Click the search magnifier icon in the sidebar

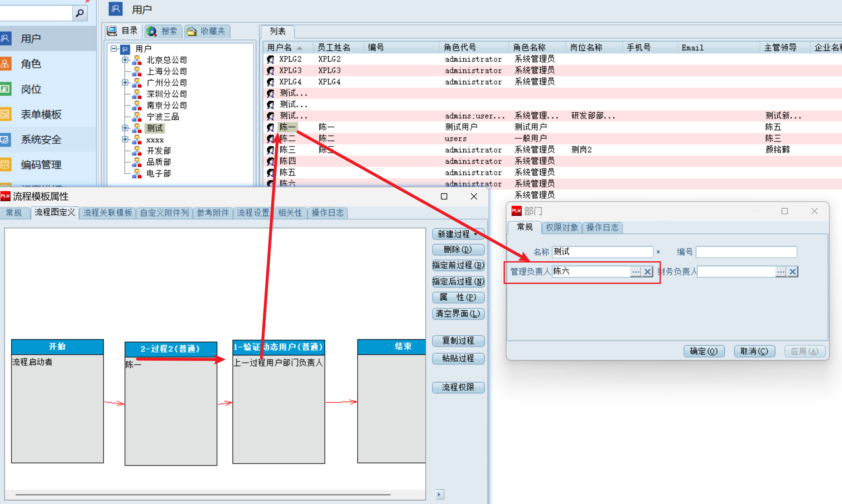79,13
